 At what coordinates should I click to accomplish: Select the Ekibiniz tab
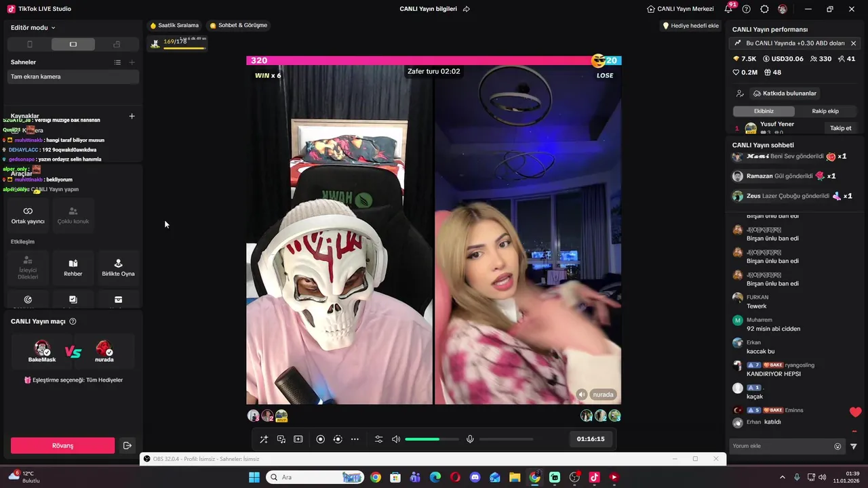pos(764,111)
